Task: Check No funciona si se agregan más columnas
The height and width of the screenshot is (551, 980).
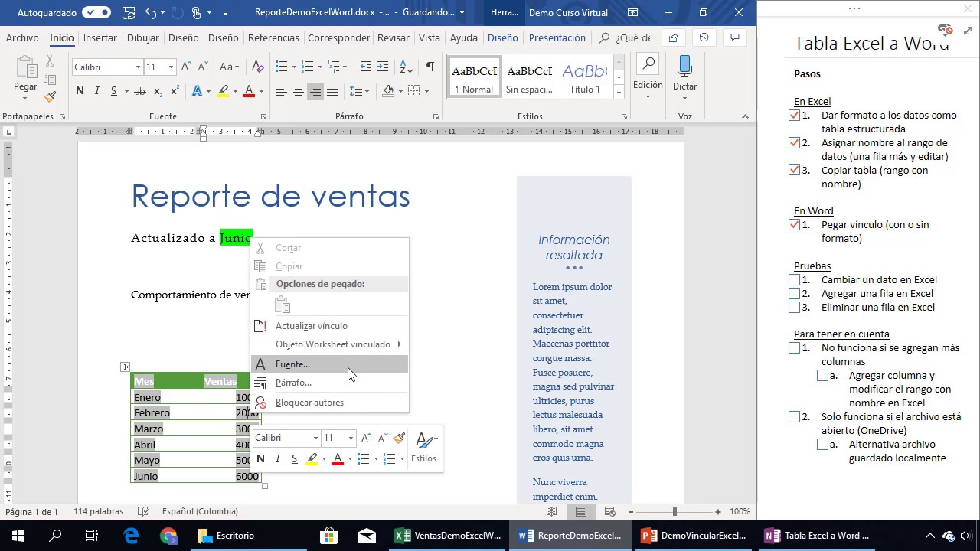Action: click(x=794, y=348)
